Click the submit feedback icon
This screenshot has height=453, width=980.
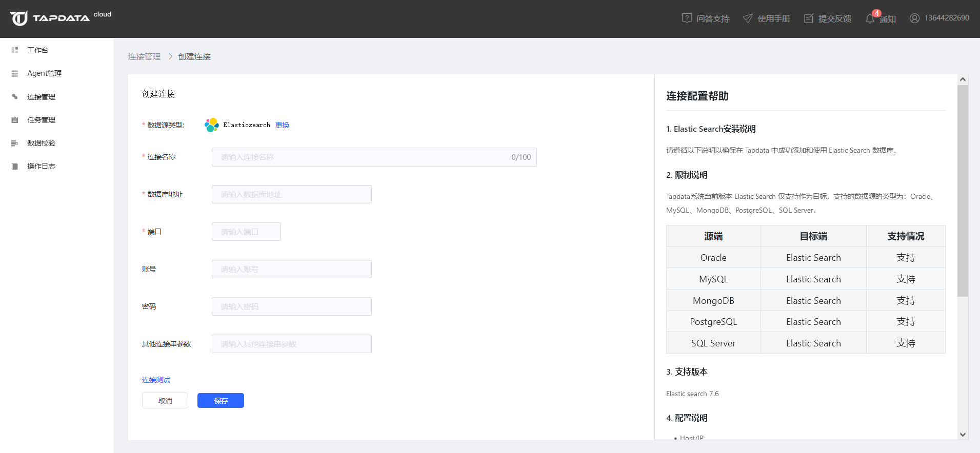click(x=809, y=18)
